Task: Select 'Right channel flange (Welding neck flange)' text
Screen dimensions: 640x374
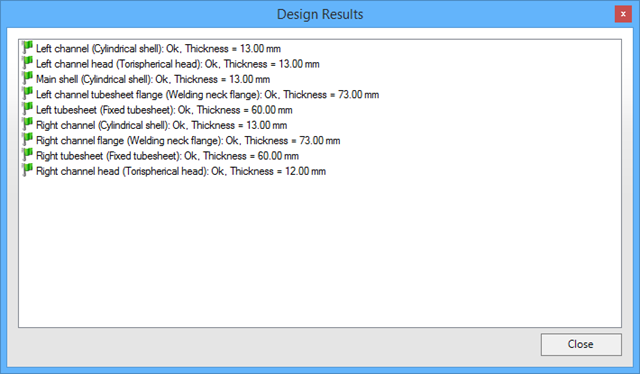Action: coord(188,140)
